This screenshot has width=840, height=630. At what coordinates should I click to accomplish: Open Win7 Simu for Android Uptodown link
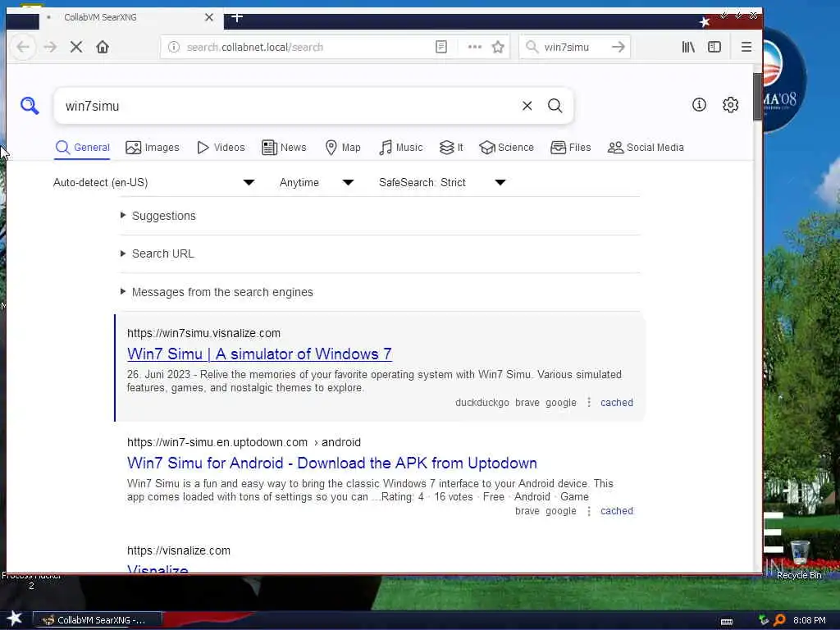click(x=332, y=463)
